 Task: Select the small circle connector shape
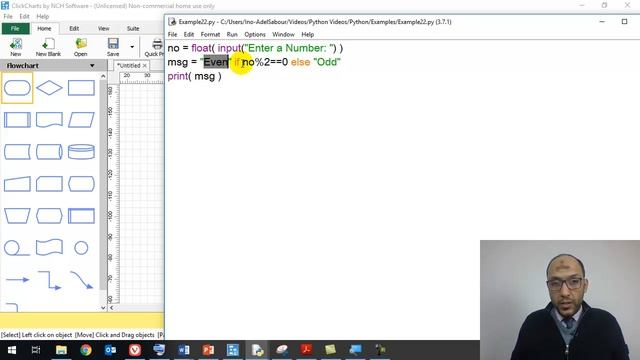coord(81,248)
